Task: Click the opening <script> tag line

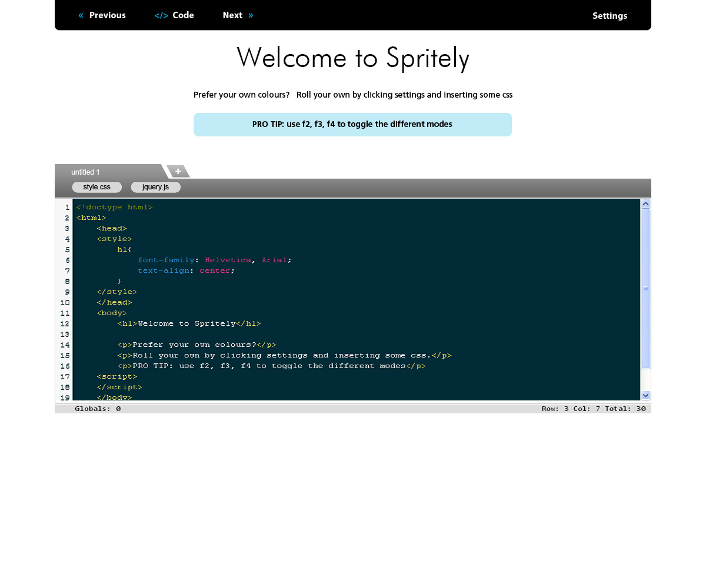Action: pyautogui.click(x=117, y=376)
